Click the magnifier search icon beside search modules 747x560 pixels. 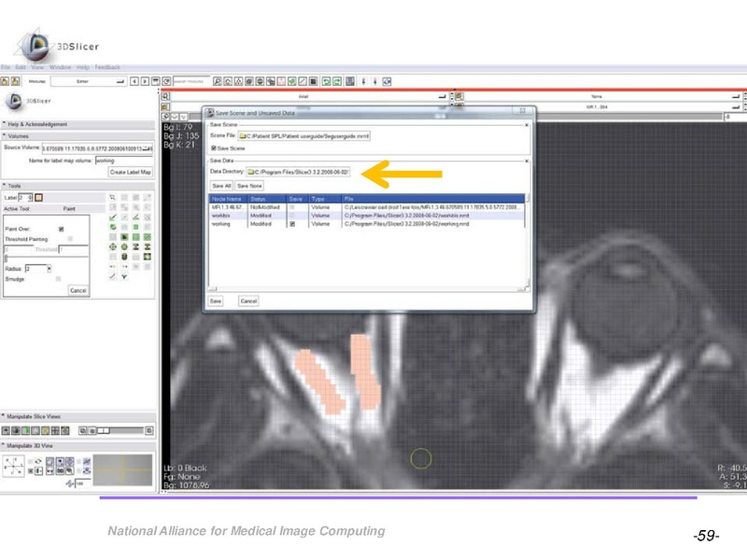[x=218, y=81]
